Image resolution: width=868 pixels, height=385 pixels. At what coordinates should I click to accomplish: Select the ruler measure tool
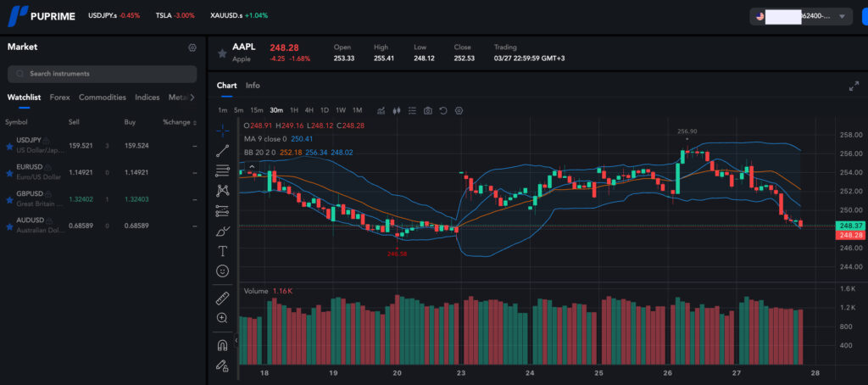click(223, 298)
